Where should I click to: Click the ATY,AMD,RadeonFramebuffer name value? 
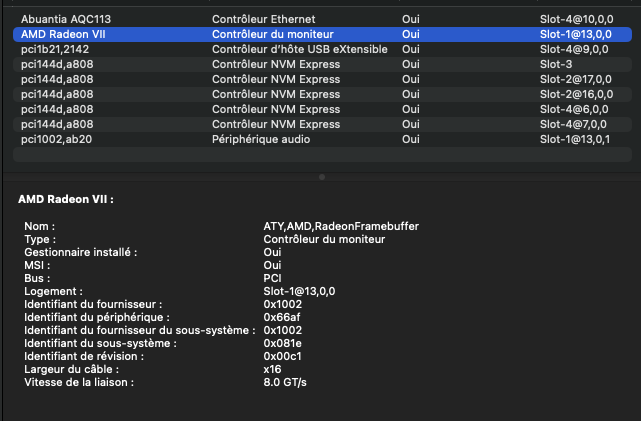pos(341,226)
